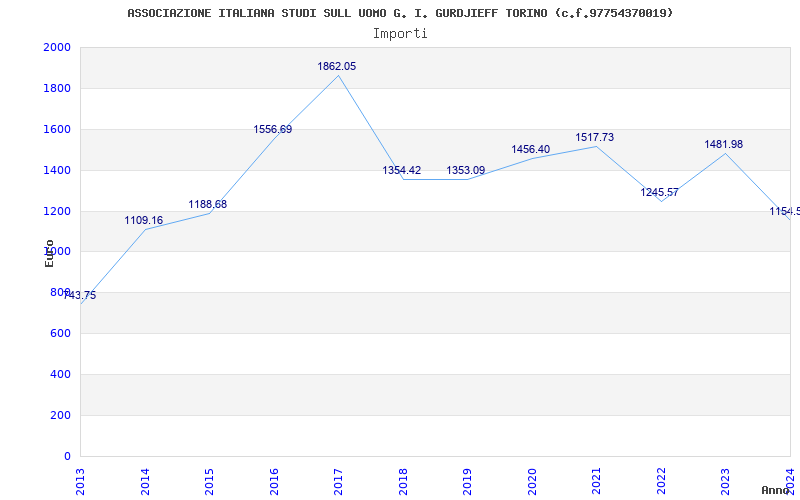Select the 'Importi' subtitle text
Screen dimensions: 800x500
pos(400,34)
